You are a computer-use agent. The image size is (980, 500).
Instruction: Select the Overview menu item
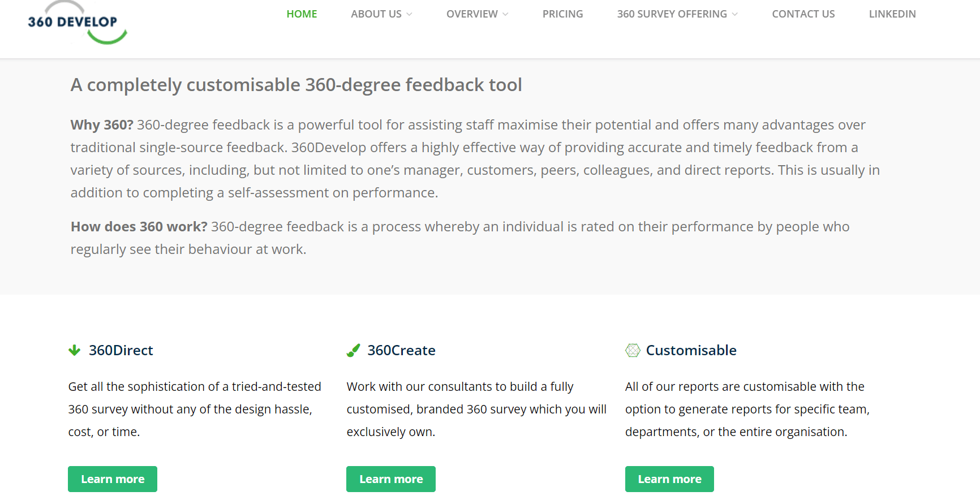point(472,14)
